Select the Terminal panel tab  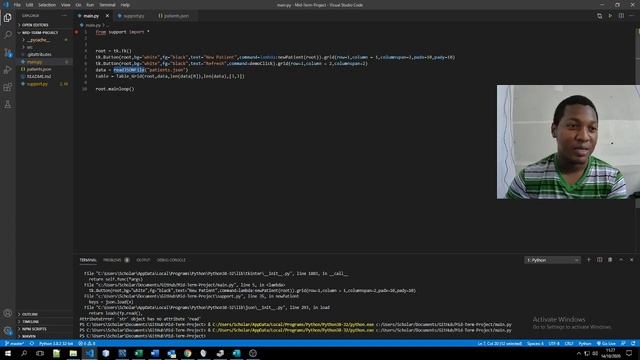pos(88,260)
